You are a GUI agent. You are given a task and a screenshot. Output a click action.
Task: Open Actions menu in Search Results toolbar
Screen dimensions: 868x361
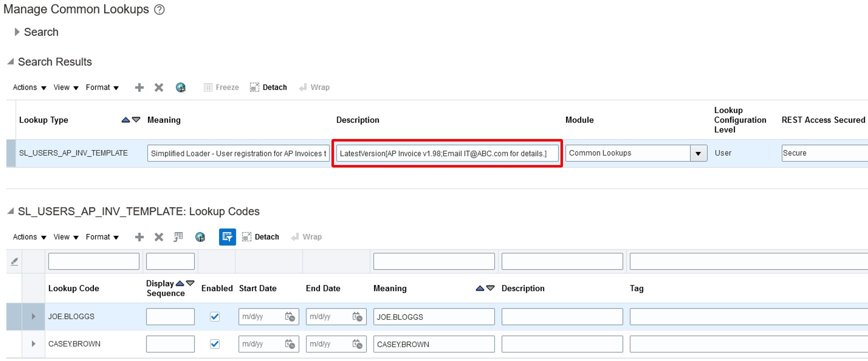29,87
